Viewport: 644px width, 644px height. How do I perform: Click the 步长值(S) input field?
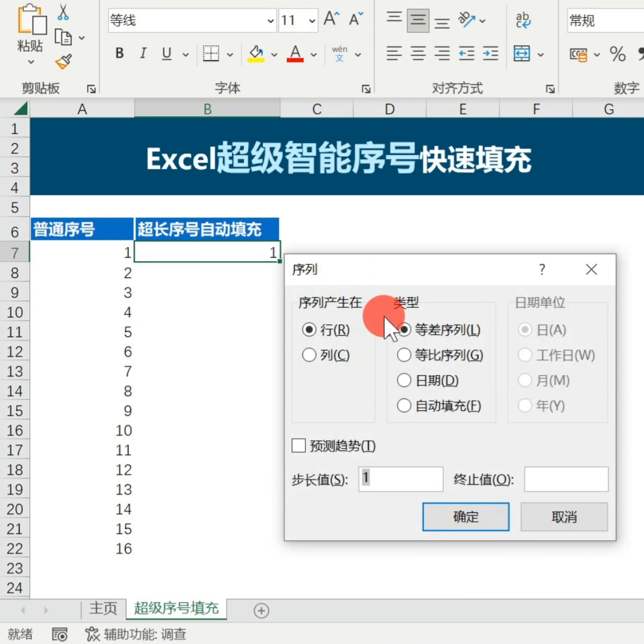click(x=401, y=479)
